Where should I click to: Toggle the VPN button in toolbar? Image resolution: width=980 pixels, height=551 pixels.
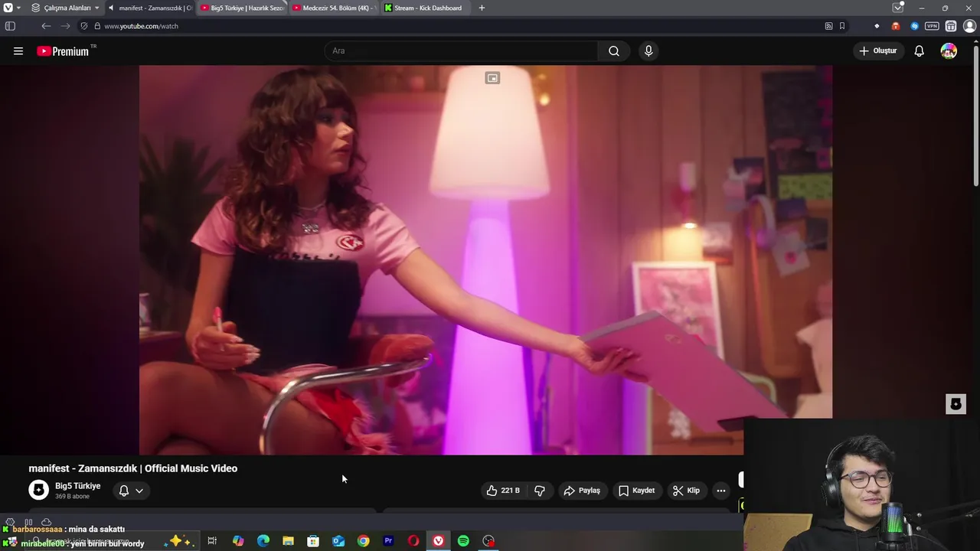click(x=932, y=26)
